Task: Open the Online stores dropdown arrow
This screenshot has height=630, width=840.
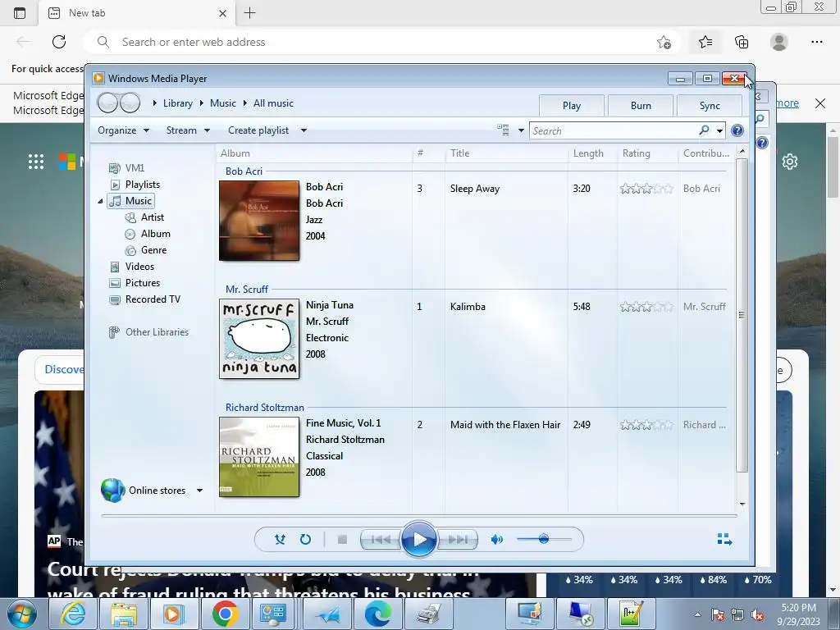Action: [x=199, y=491]
